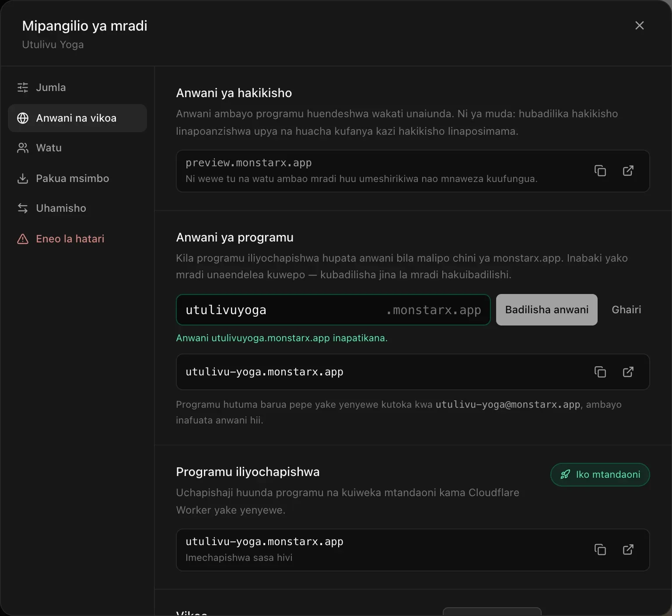
Task: Copy the address under Programu iliyochapishwa
Action: (x=600, y=549)
